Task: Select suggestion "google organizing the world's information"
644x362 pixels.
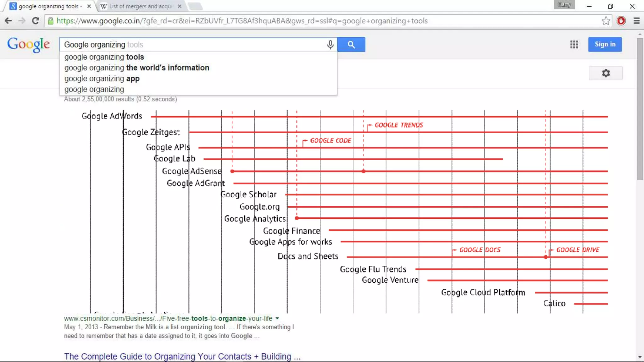Action: click(x=136, y=68)
